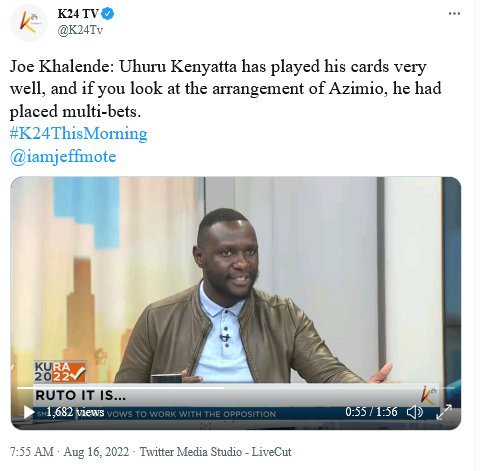This screenshot has height=471, width=480.
Task: Visit the @iamjeffmote mention
Action: [63, 156]
